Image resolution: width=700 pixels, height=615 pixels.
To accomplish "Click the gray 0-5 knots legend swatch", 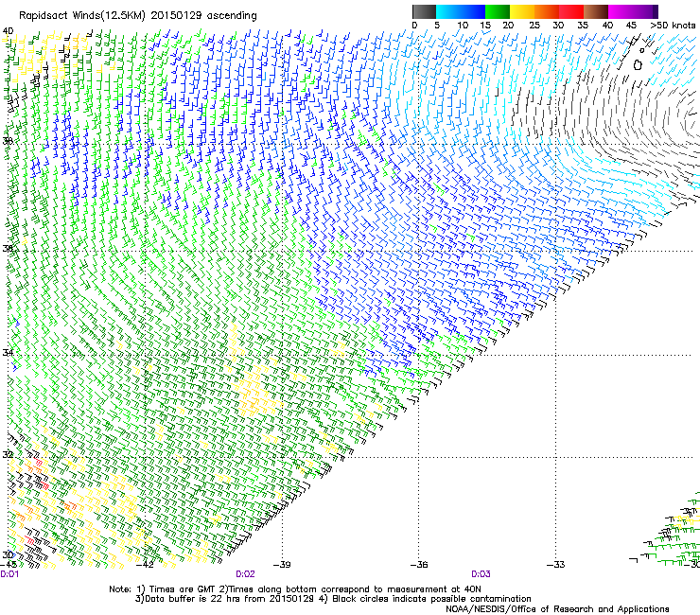I will coord(424,11).
